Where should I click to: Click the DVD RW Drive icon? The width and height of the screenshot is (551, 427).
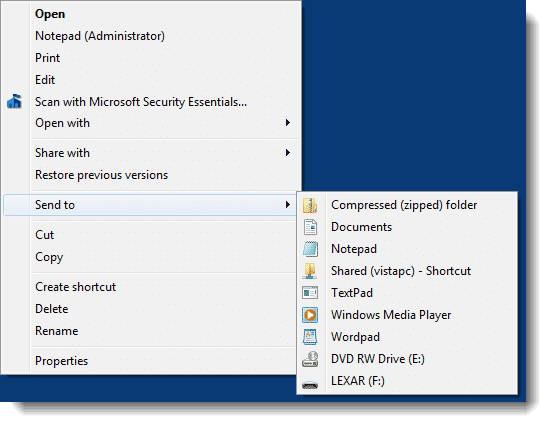310,359
